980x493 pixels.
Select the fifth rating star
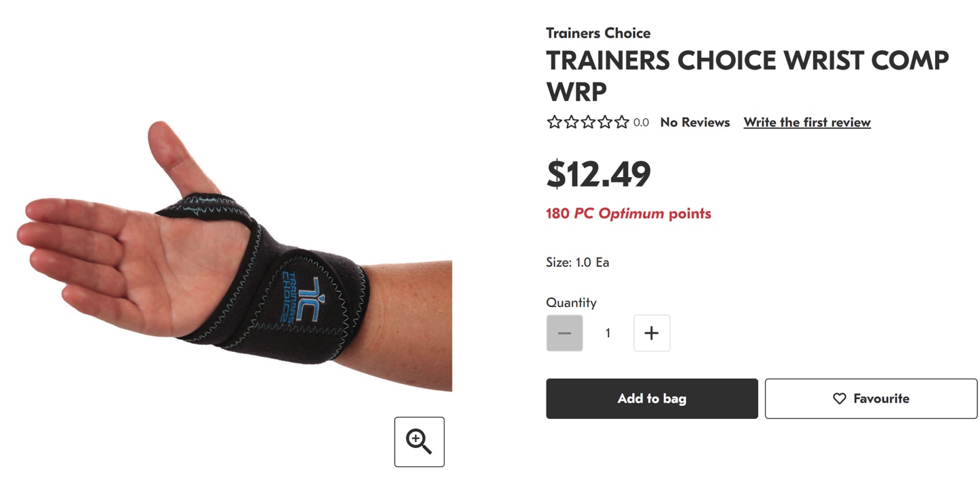(x=621, y=123)
